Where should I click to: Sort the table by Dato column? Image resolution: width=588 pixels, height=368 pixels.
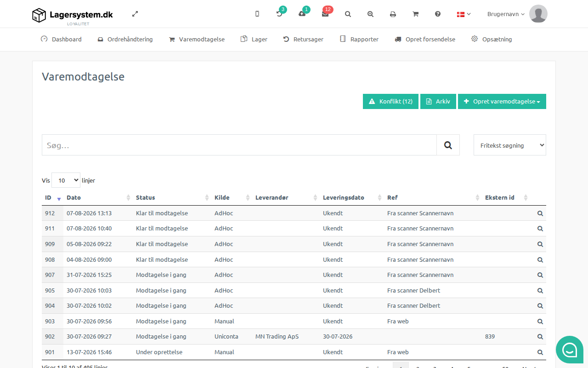tap(98, 198)
